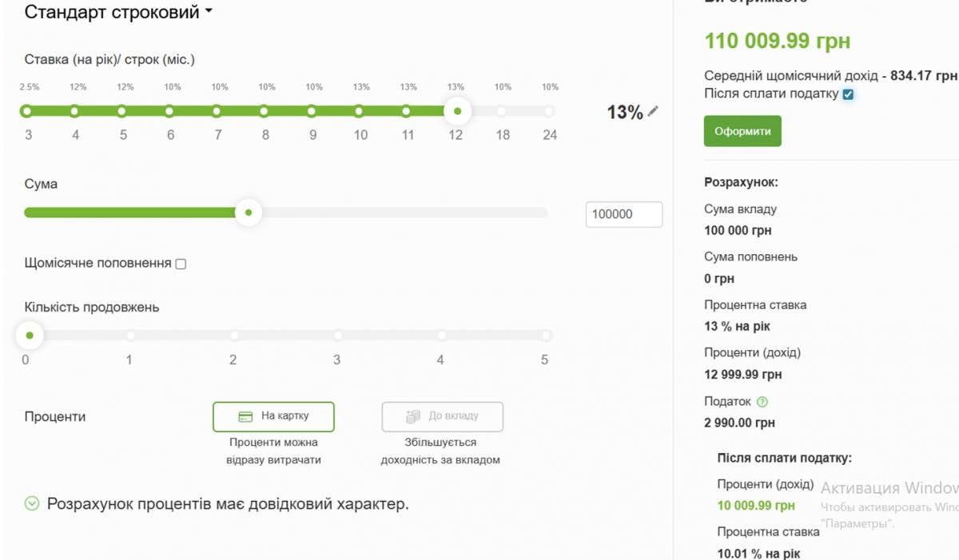Viewport: 959px width, 560px height.
Task: Click the deposit amount input field
Action: click(x=623, y=214)
